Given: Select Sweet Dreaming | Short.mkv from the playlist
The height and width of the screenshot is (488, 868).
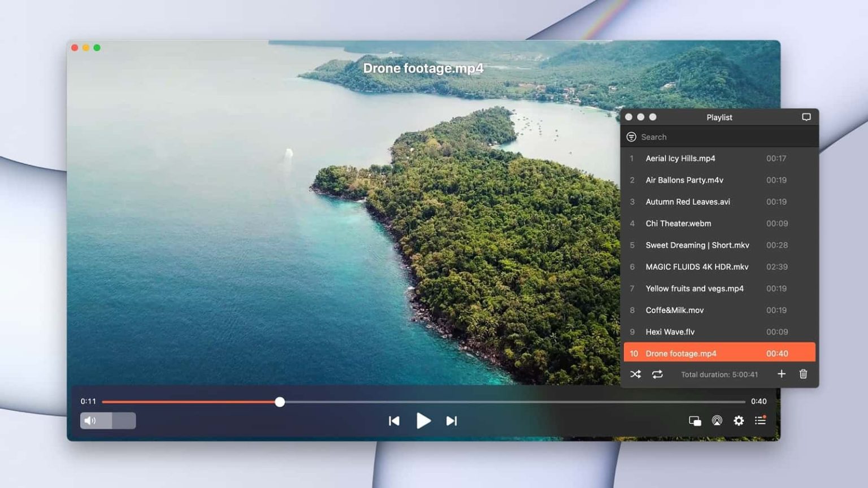Looking at the screenshot, I should click(697, 245).
